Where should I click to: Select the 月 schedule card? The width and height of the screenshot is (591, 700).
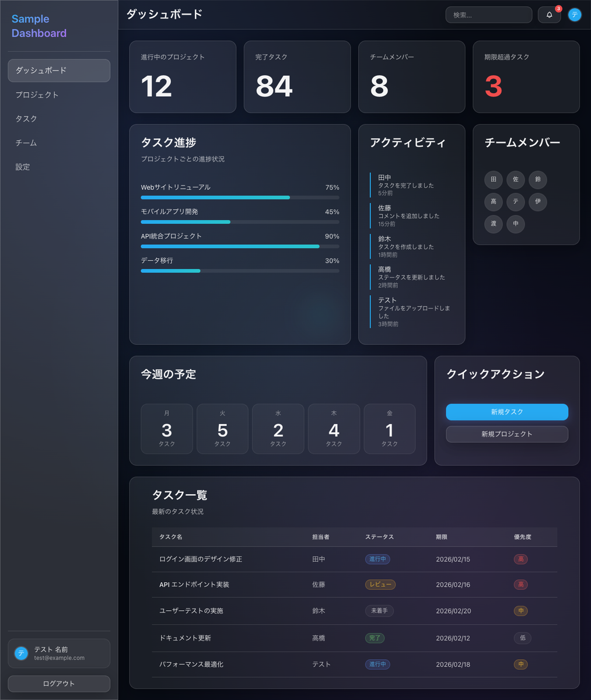(x=167, y=429)
